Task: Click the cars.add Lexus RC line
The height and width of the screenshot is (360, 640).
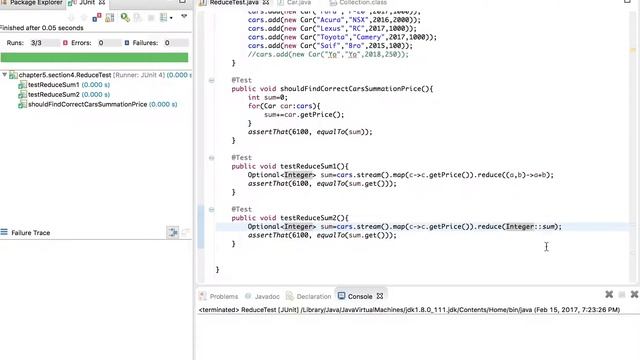Action: (332, 29)
